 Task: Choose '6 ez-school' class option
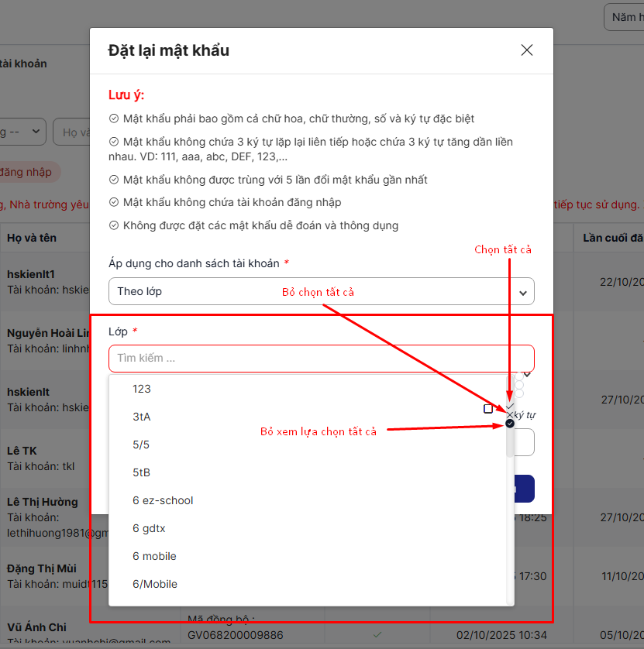click(163, 500)
